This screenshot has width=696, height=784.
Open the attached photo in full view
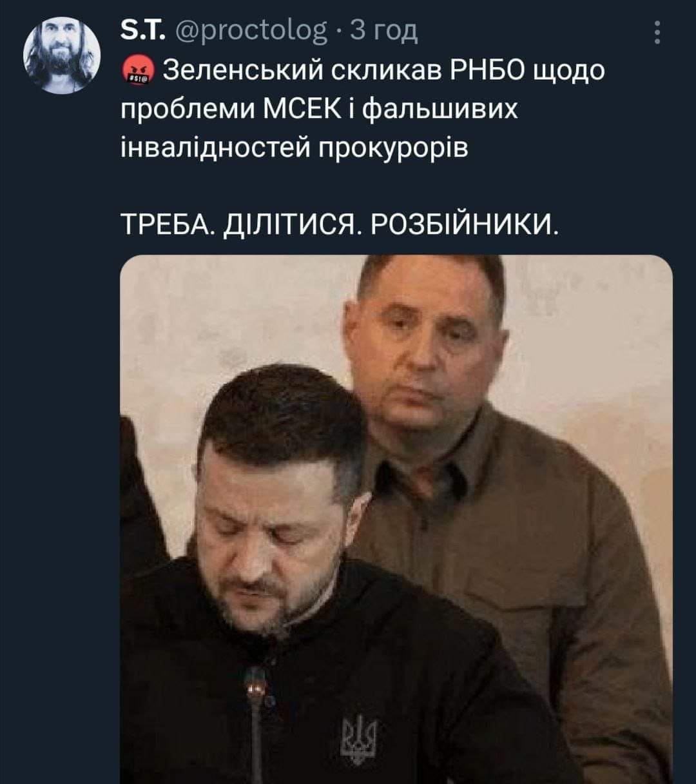click(396, 519)
